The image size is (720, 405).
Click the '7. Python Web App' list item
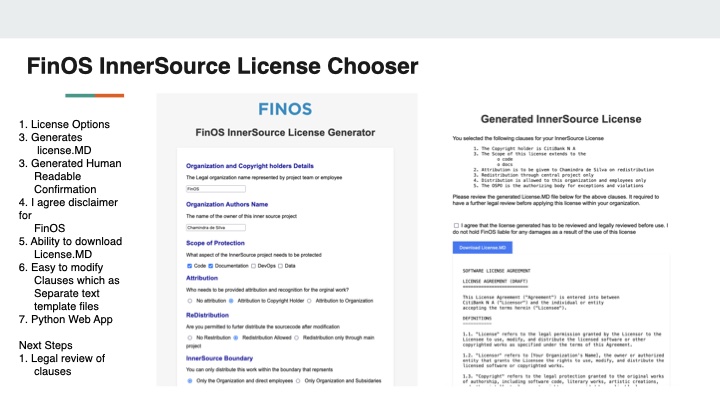point(66,320)
